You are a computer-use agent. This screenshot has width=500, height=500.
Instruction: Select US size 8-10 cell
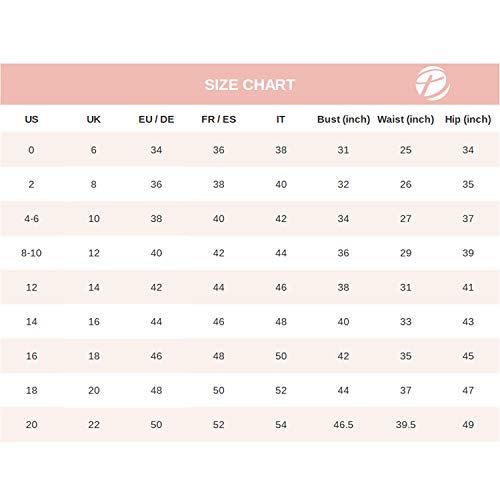click(x=31, y=253)
